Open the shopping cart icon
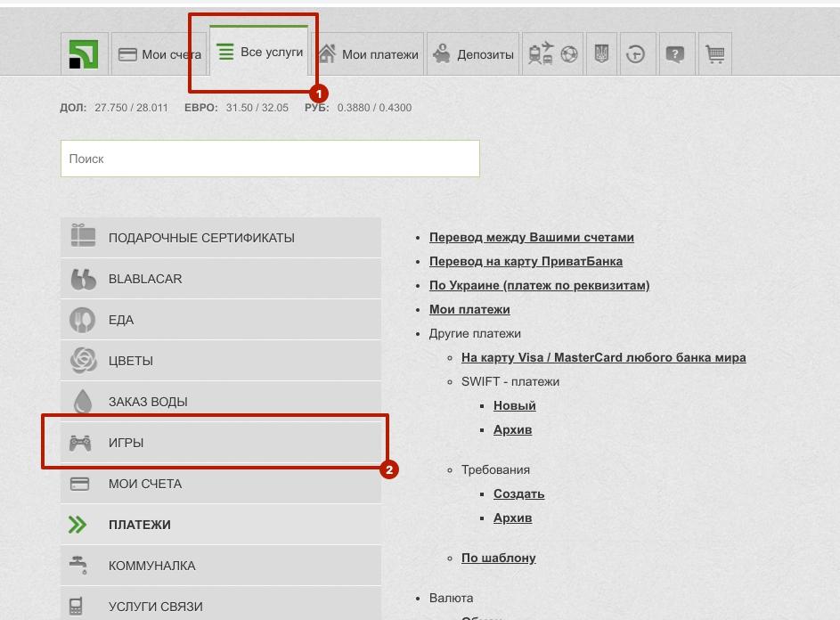Image resolution: width=840 pixels, height=620 pixels. 714,54
